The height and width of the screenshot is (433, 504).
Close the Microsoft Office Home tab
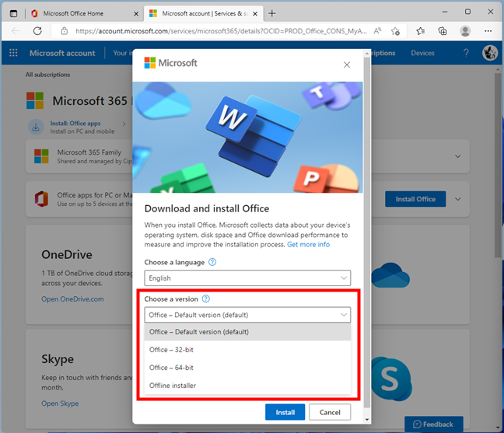136,14
